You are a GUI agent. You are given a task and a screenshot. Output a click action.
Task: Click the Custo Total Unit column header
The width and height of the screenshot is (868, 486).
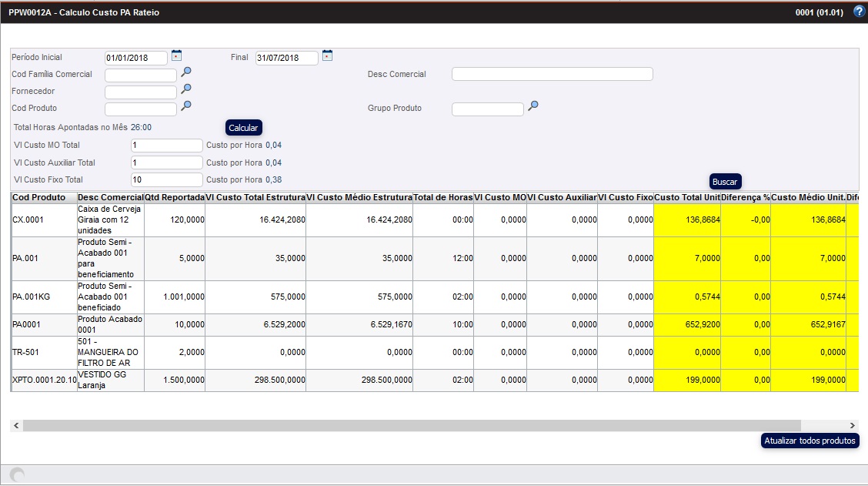(686, 198)
